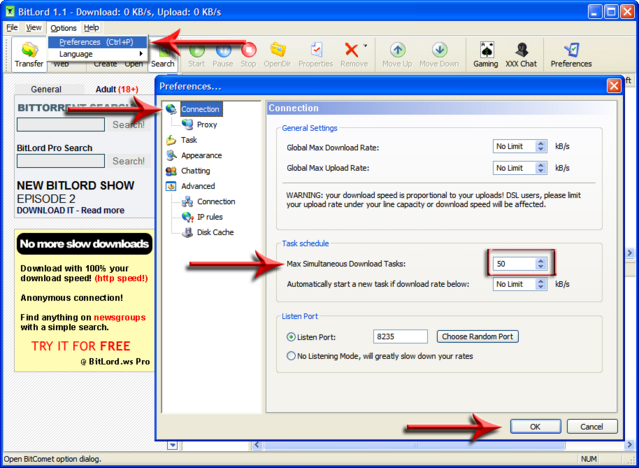639x468 pixels.
Task: Click the BitTorrent search input field
Action: [61, 125]
